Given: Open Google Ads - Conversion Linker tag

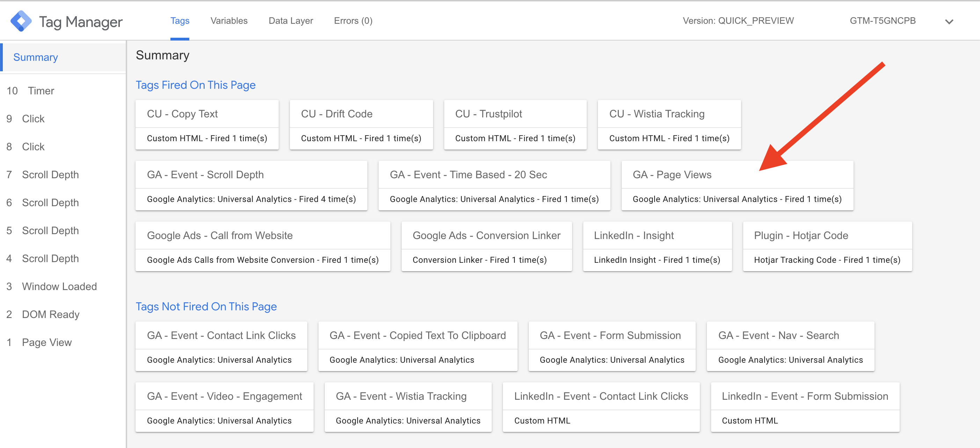Looking at the screenshot, I should pyautogui.click(x=487, y=247).
